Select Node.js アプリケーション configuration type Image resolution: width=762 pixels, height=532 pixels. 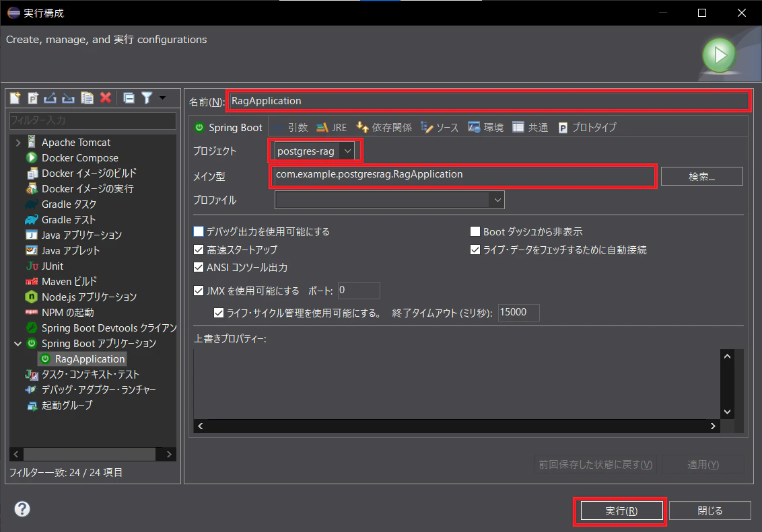89,297
